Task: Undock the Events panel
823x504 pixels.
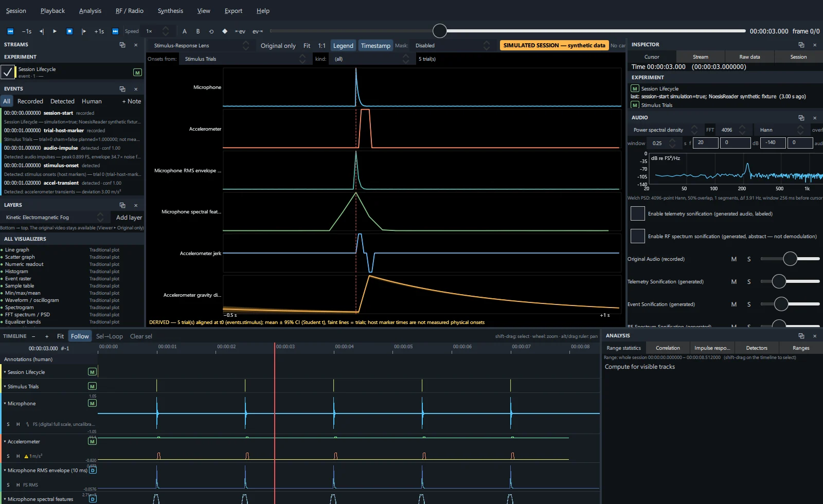Action: click(122, 89)
